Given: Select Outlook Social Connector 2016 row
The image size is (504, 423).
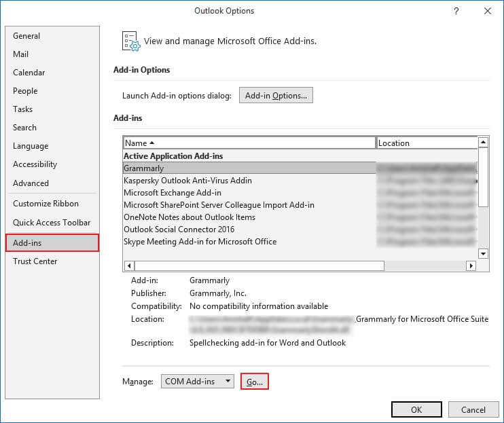Looking at the screenshot, I should (x=300, y=229).
